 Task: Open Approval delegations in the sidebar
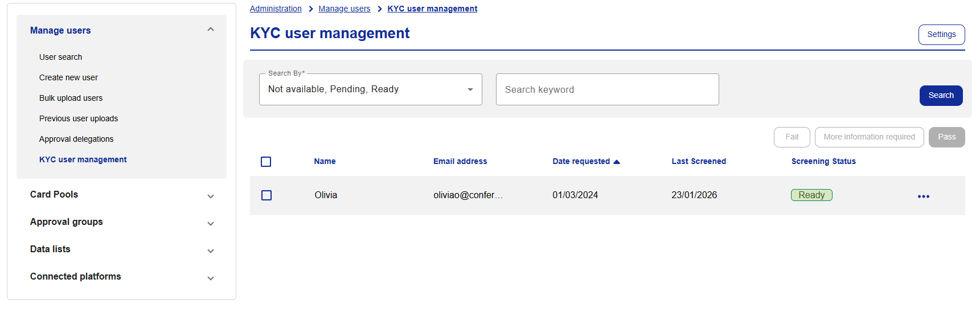[76, 139]
